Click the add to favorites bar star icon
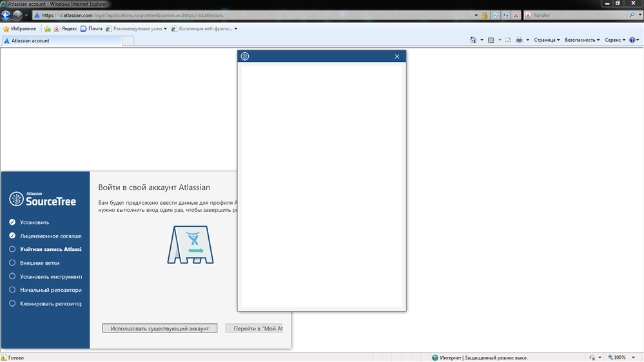 (48, 29)
